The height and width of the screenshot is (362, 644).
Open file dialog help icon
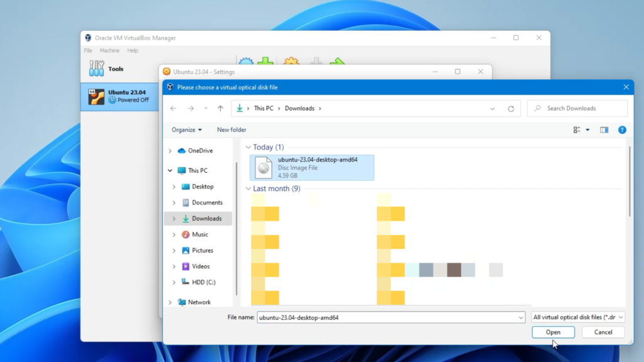[622, 129]
